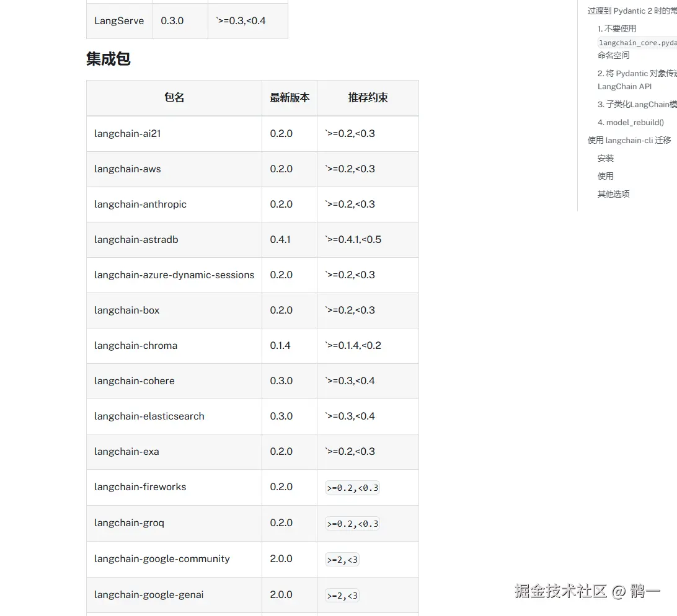Screen dimensions: 677x616
Task: Click langchain-chroma constraint '>=0.1.4,<0.2'
Action: coord(353,346)
